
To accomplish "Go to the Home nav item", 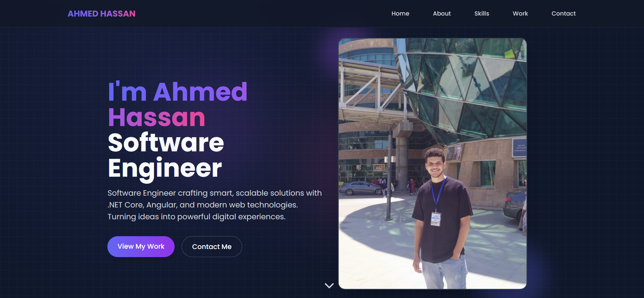I will tap(400, 14).
